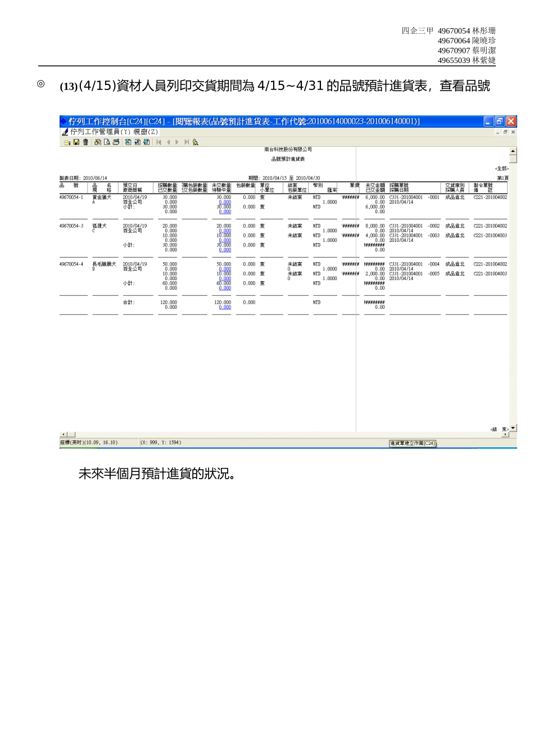534x756 pixels.
Task: Click the 南台科技股份有限公司 company name
Action: [x=288, y=150]
